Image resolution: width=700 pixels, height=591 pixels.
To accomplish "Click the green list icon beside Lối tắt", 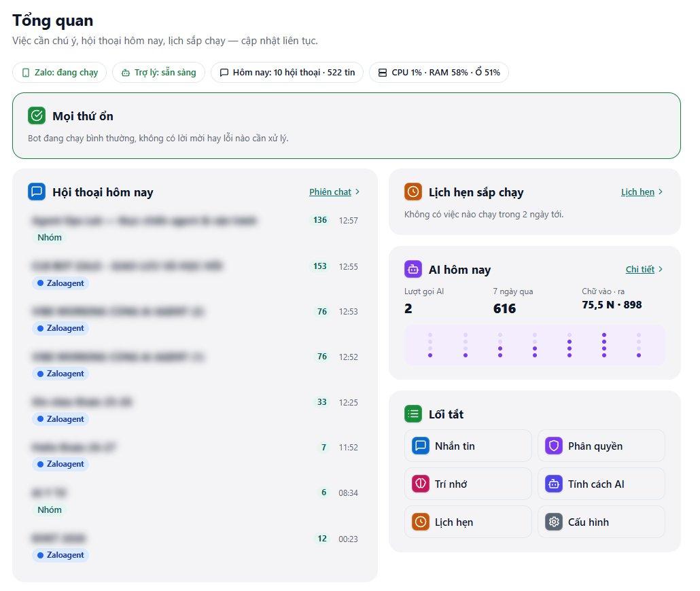I will tap(413, 414).
